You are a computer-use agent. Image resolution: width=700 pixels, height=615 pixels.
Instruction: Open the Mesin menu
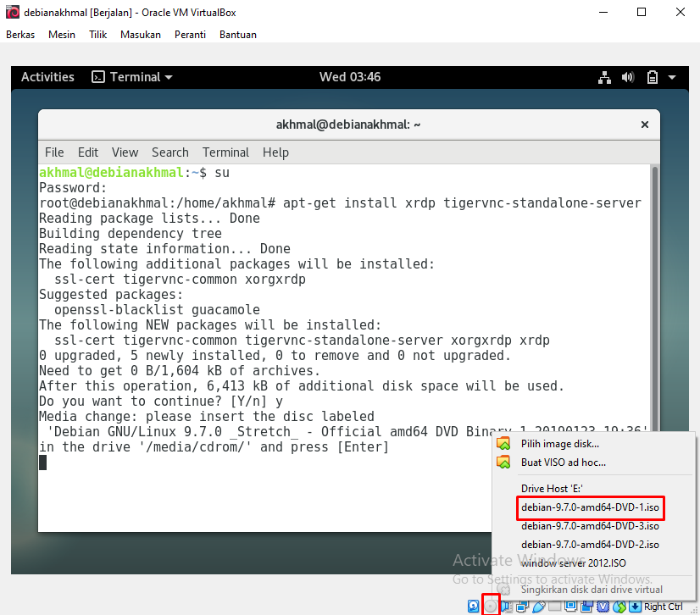(x=62, y=35)
